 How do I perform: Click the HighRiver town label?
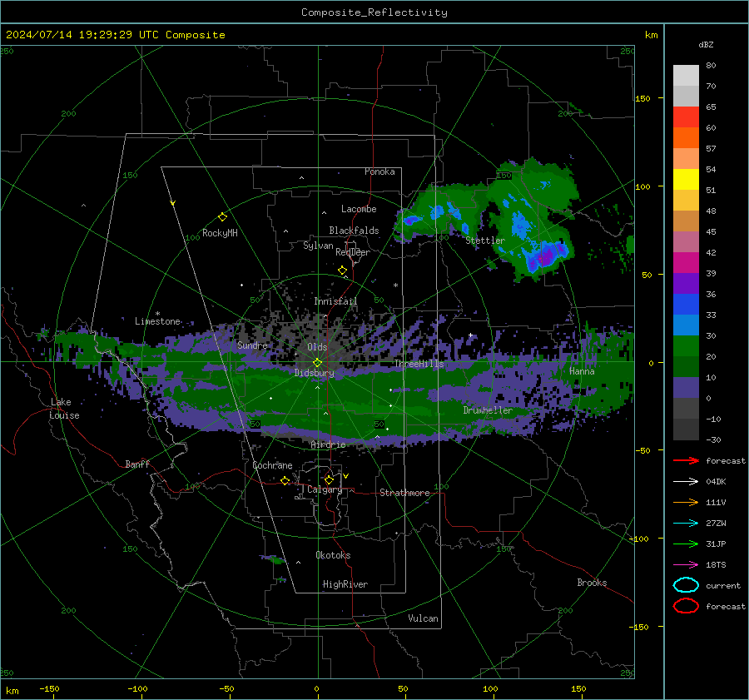click(x=345, y=584)
